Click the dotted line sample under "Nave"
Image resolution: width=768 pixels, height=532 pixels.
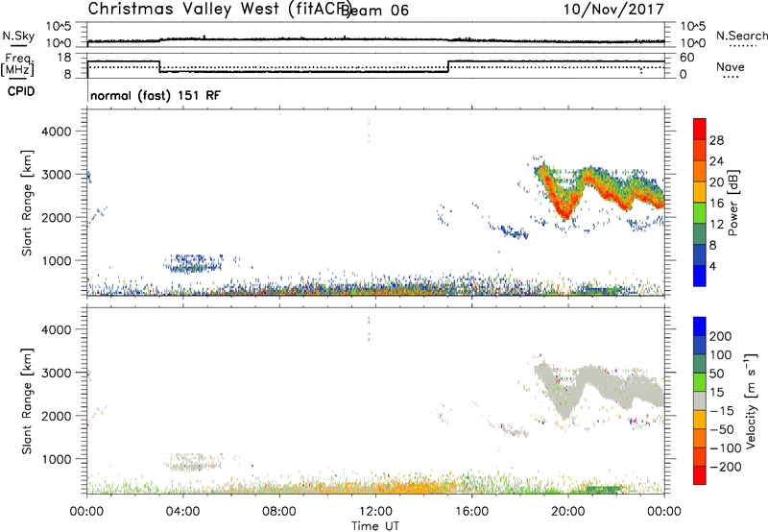[x=731, y=77]
